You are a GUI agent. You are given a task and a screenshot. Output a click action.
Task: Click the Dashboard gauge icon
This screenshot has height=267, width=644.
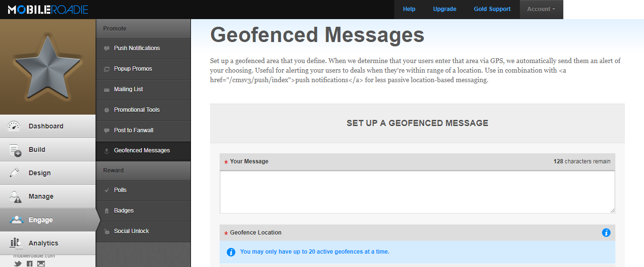coord(14,126)
